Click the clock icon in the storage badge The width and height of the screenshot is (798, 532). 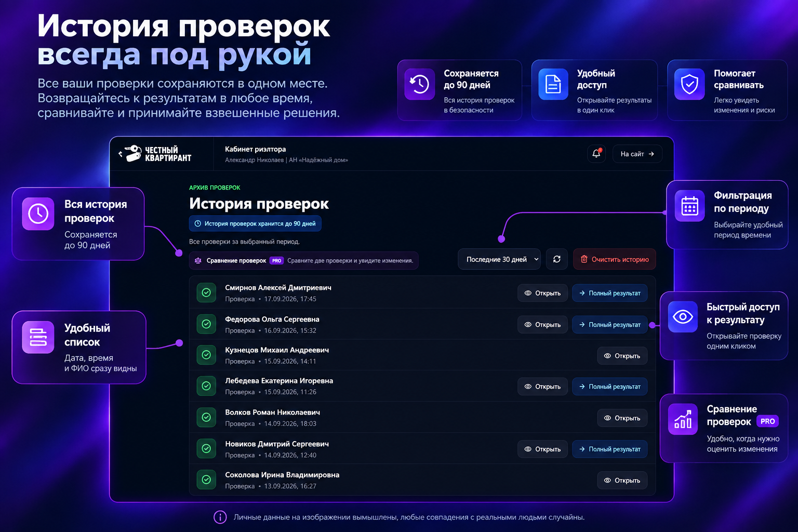(197, 224)
